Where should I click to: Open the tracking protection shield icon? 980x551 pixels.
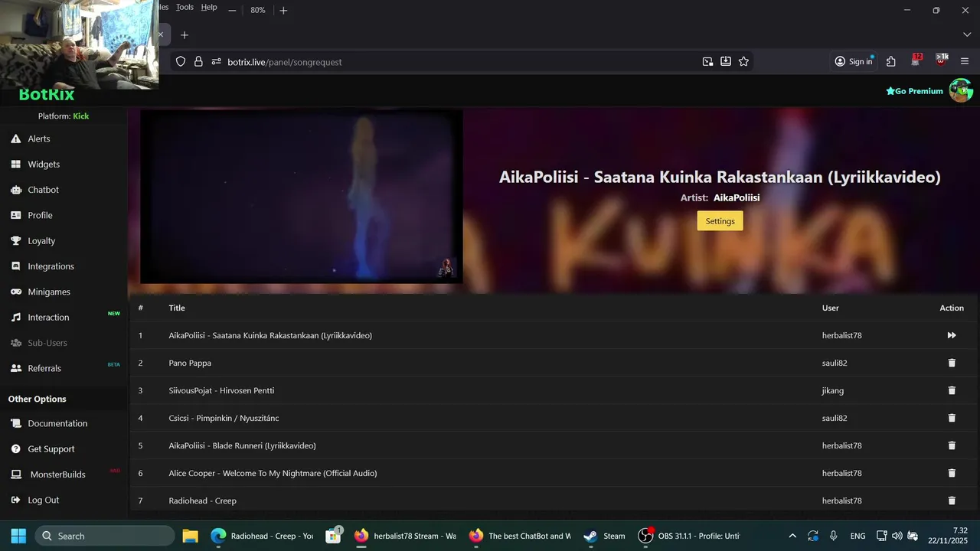(181, 61)
